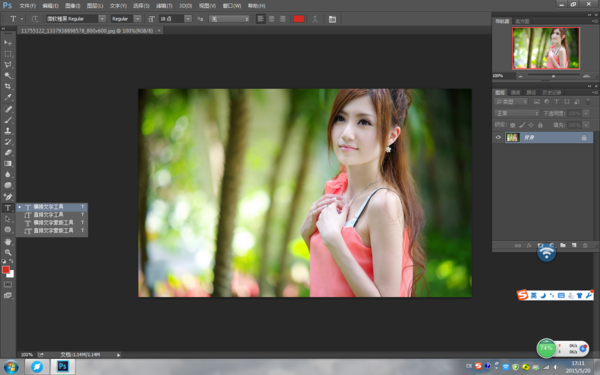Switch to the 历史记录 tab
This screenshot has width=600, height=375.
coord(551,93)
